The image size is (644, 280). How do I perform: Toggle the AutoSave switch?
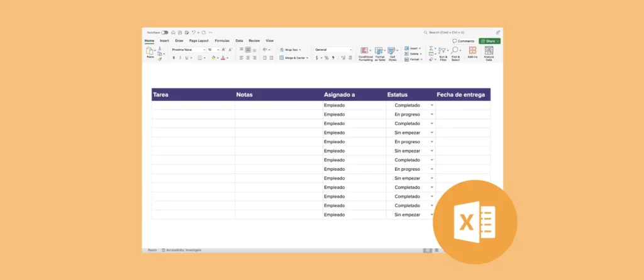pyautogui.click(x=165, y=32)
